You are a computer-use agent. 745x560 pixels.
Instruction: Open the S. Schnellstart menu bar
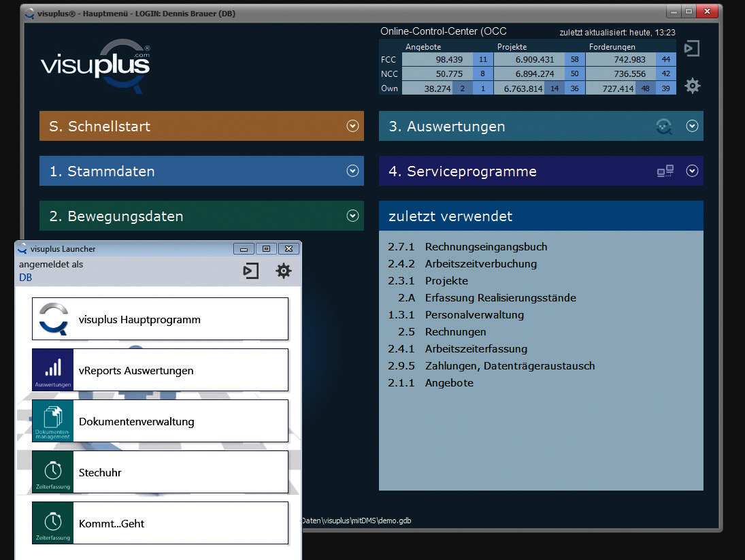coord(201,126)
